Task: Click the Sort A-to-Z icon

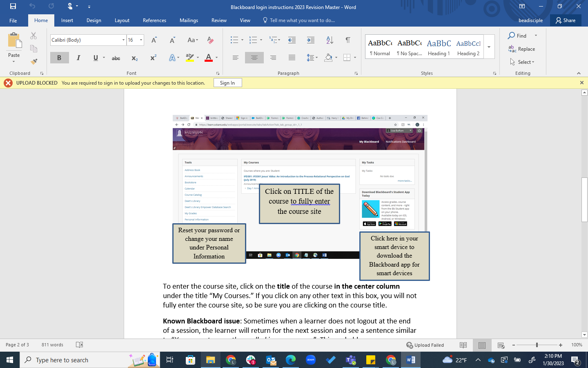Action: (x=330, y=40)
